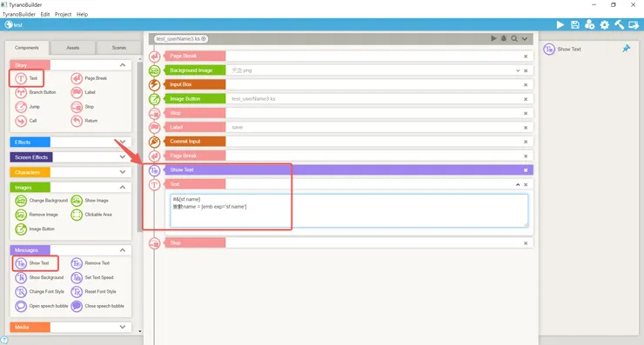Select the Page Break component in Story

[x=89, y=78]
